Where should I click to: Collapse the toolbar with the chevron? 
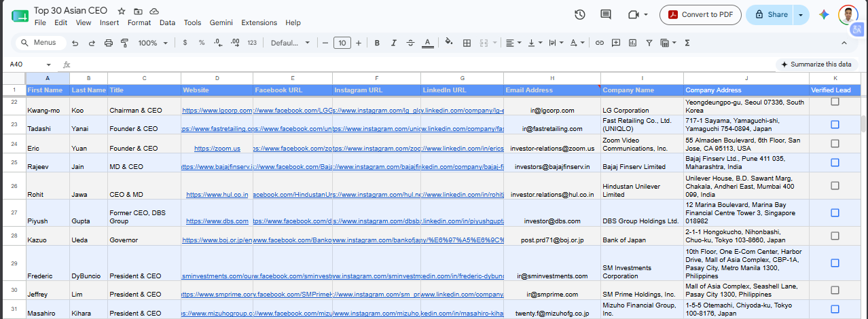[x=844, y=43]
